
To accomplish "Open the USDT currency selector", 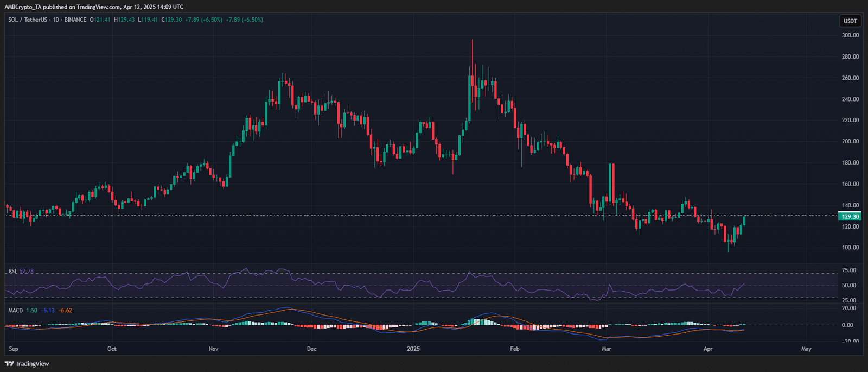I will (x=850, y=21).
